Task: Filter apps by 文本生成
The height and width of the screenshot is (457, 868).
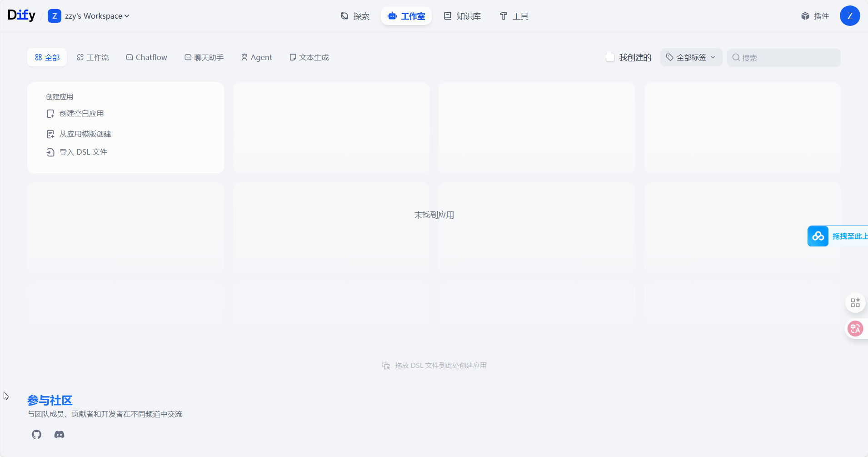Action: (x=309, y=57)
